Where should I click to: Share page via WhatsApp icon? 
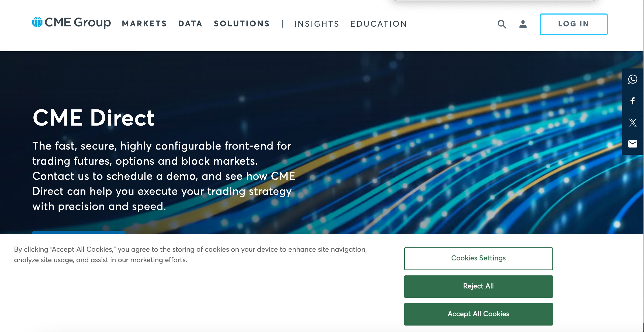(x=632, y=79)
